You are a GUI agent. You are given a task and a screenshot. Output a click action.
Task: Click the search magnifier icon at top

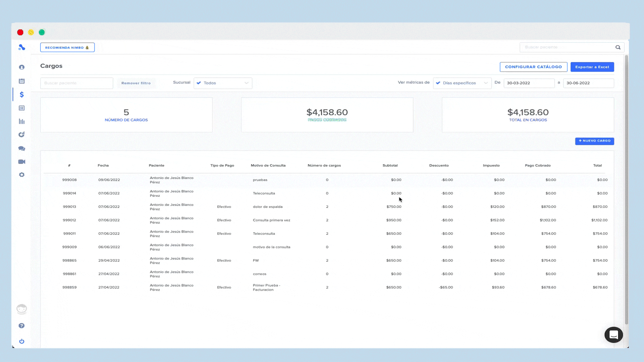click(618, 47)
